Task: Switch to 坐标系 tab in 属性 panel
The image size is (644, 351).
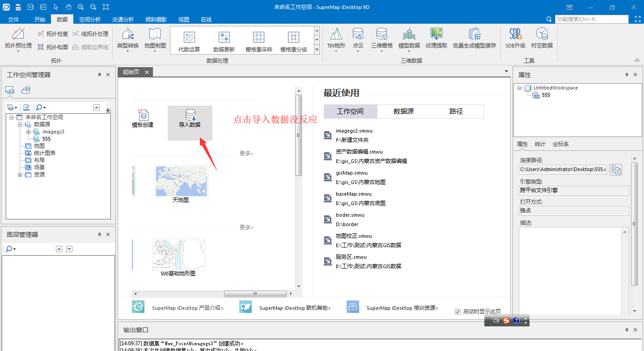Action: click(560, 144)
